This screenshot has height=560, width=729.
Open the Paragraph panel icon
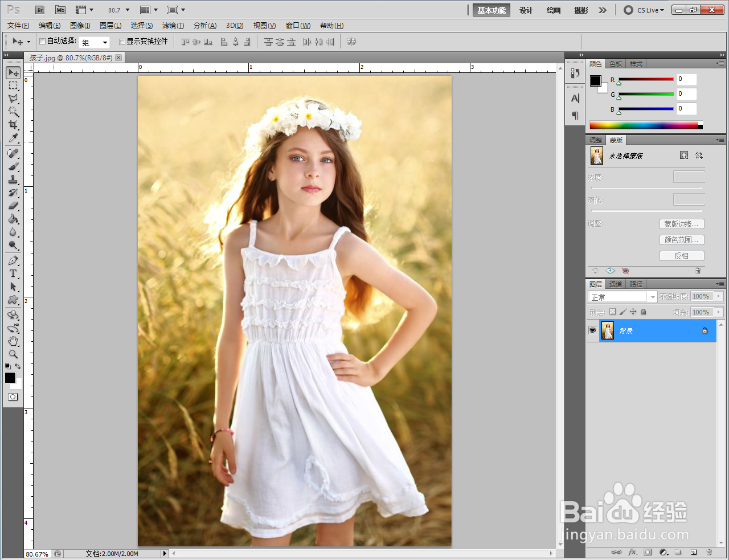tap(575, 116)
